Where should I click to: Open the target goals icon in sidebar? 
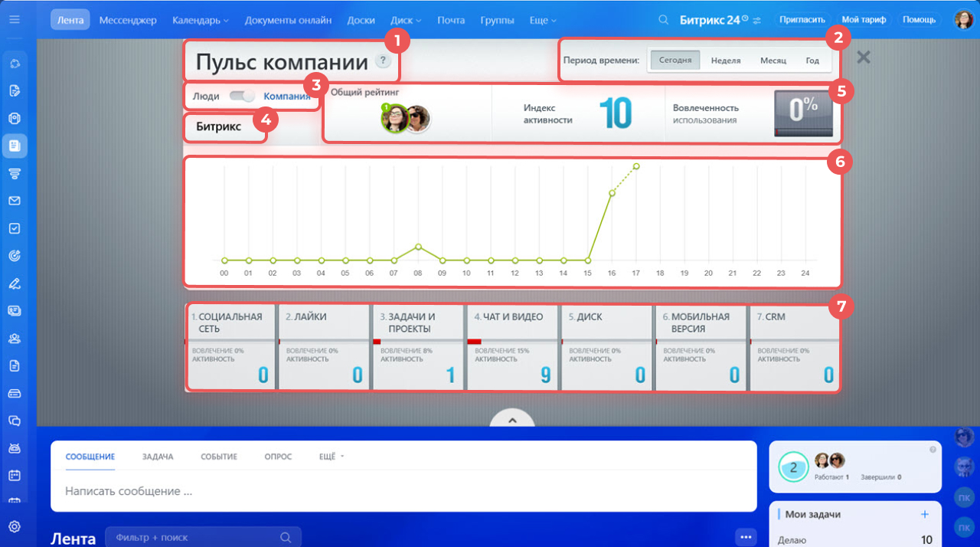pos(15,255)
